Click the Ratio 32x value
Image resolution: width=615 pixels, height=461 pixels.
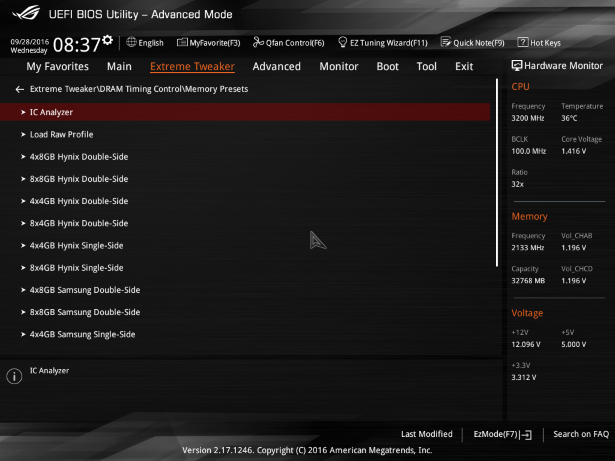click(517, 184)
